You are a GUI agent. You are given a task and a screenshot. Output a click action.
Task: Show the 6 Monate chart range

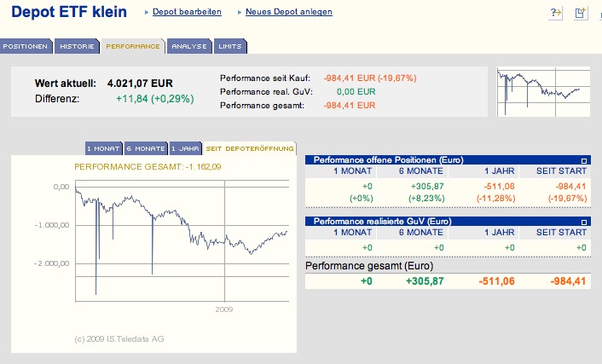146,148
